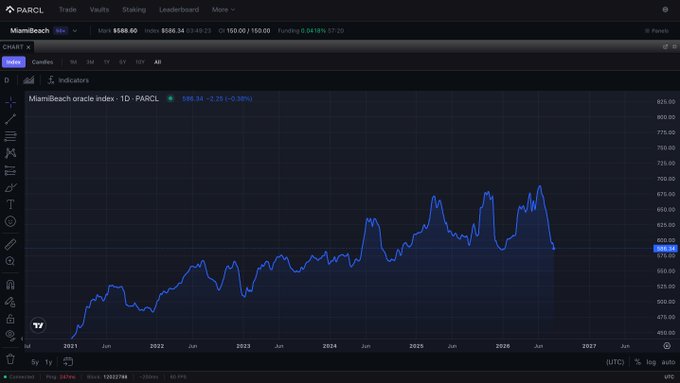Click the 2025 label on time axis
680x383 pixels.
(416, 346)
